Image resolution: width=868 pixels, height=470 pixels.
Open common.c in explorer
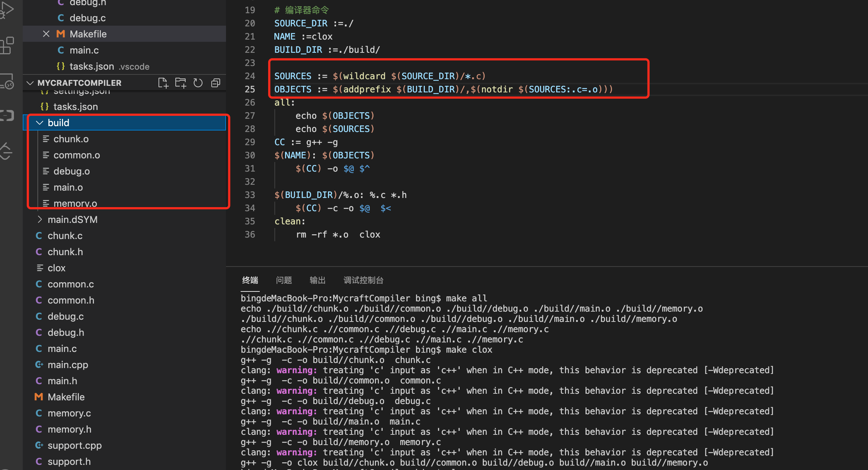(x=124, y=284)
